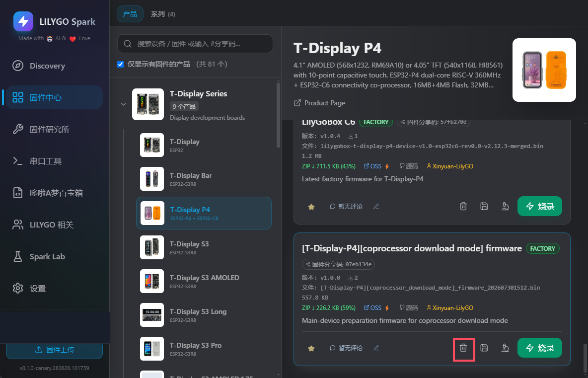Switch to the 产品 tab
This screenshot has width=588, height=378.
point(130,14)
